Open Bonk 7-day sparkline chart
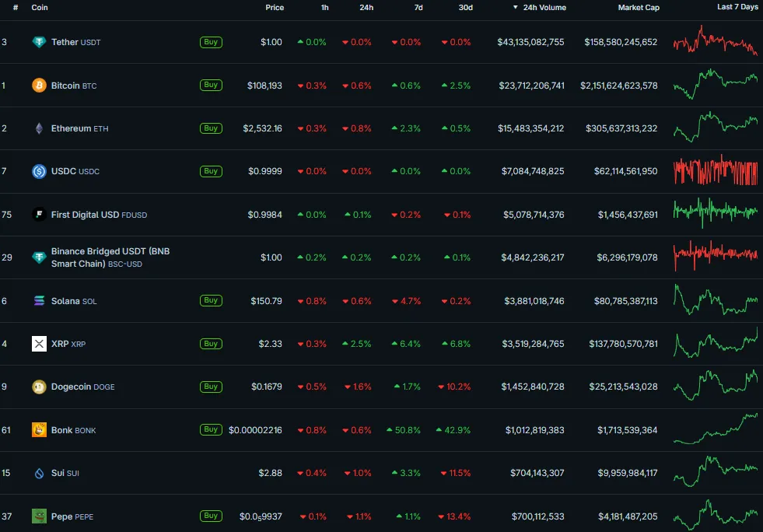 [716, 429]
